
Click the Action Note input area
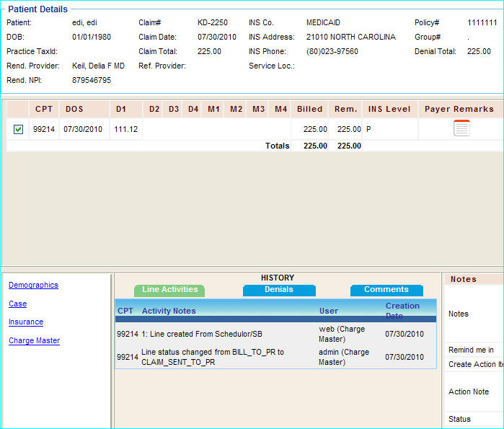pos(498,392)
